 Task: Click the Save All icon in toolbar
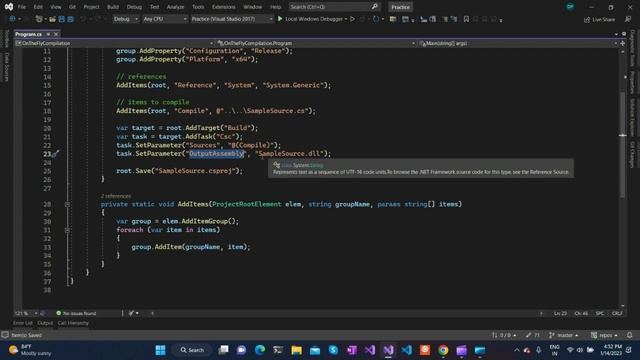point(70,19)
